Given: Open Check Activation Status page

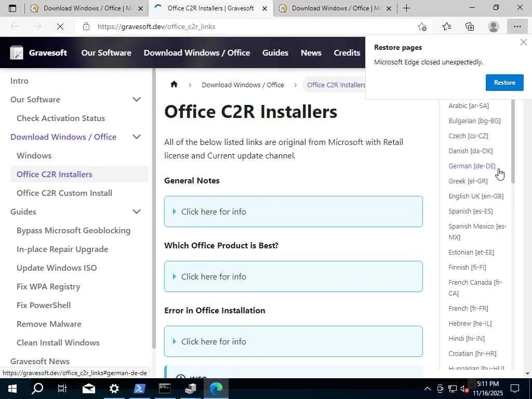Looking at the screenshot, I should [x=61, y=118].
